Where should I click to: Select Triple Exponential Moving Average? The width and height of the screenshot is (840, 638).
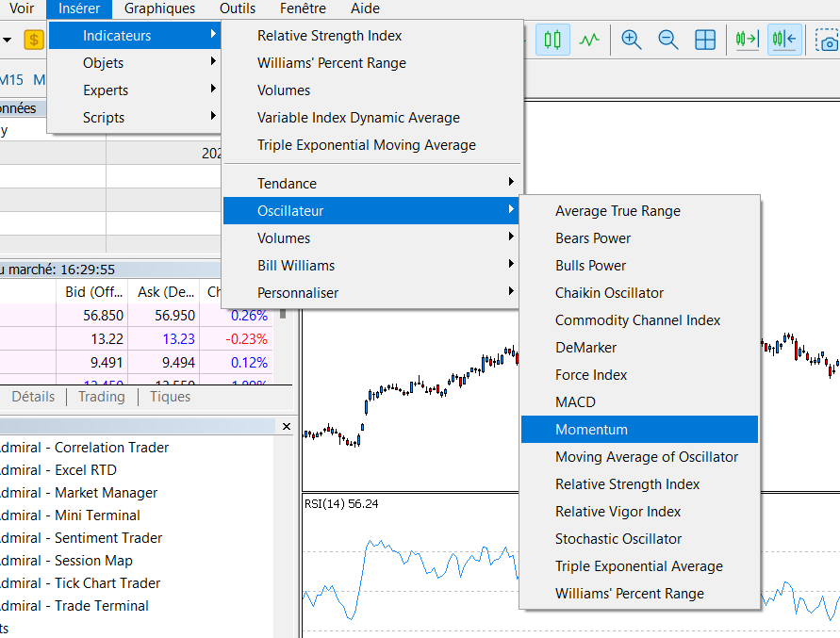[371, 144]
